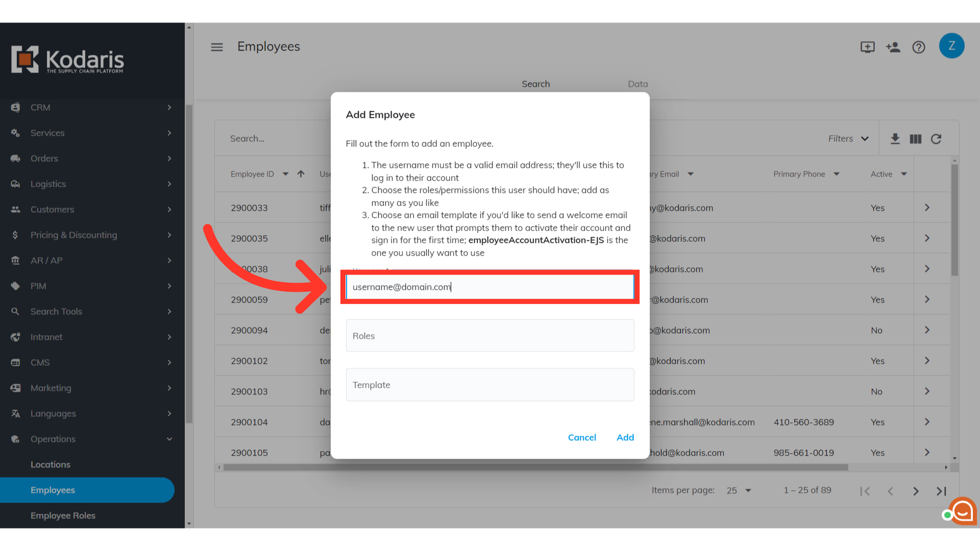Open the column chooser icon
This screenshot has width=980, height=551.
pyautogui.click(x=915, y=139)
